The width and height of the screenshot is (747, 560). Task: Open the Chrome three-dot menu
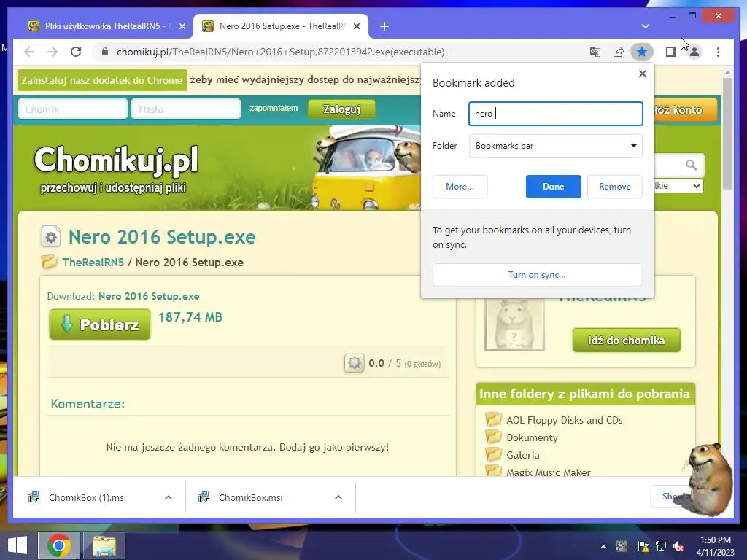tap(718, 52)
